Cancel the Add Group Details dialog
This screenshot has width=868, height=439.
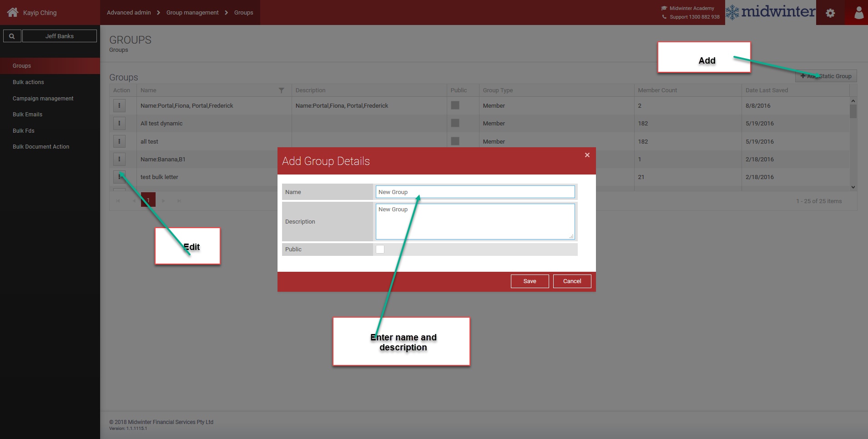(572, 281)
